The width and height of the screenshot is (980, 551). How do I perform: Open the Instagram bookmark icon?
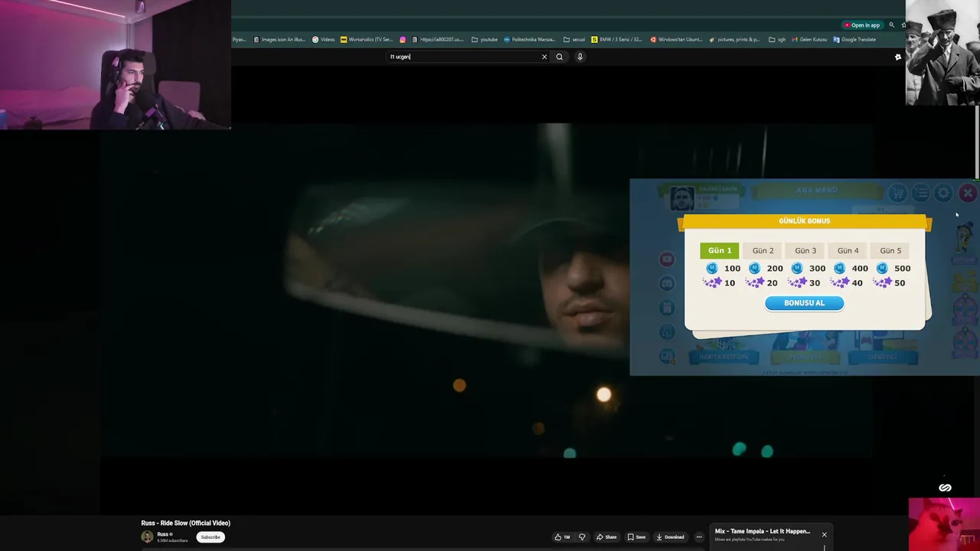click(403, 40)
